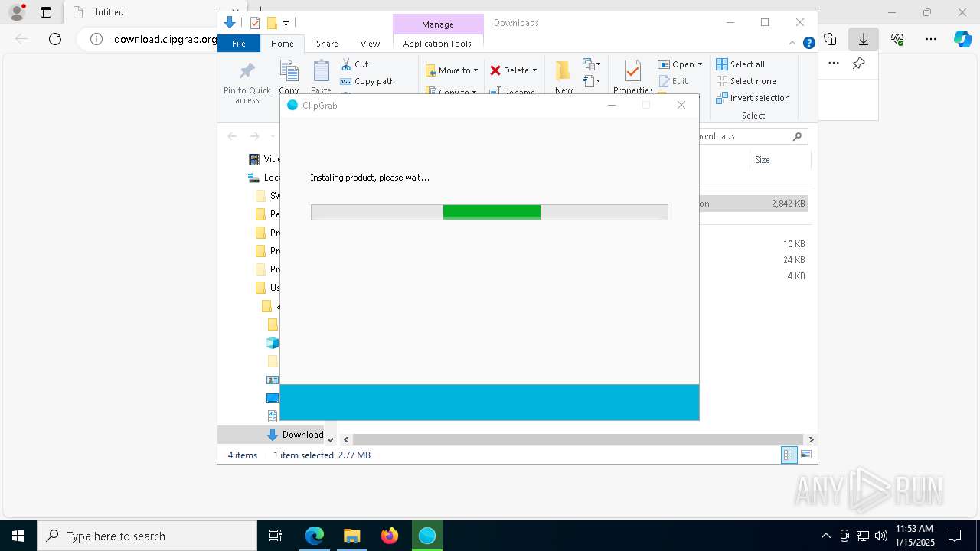Click the Size column header
This screenshot has width=980, height=551.
[x=779, y=160]
